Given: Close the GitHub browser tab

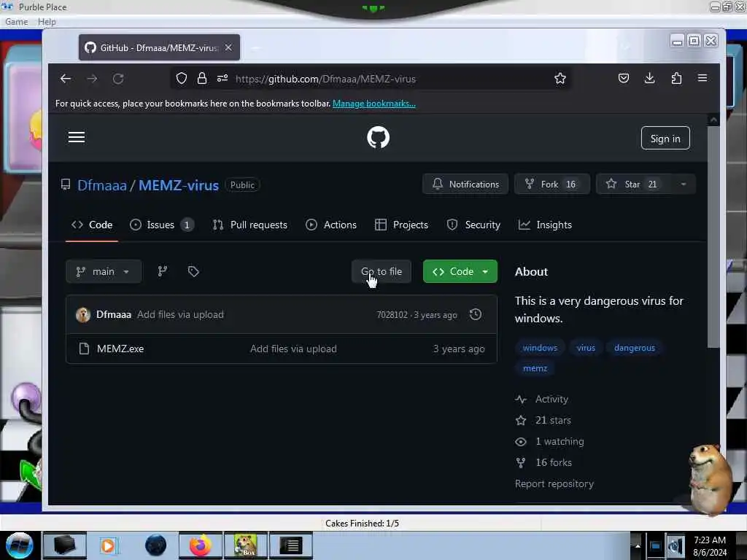Looking at the screenshot, I should 228,47.
